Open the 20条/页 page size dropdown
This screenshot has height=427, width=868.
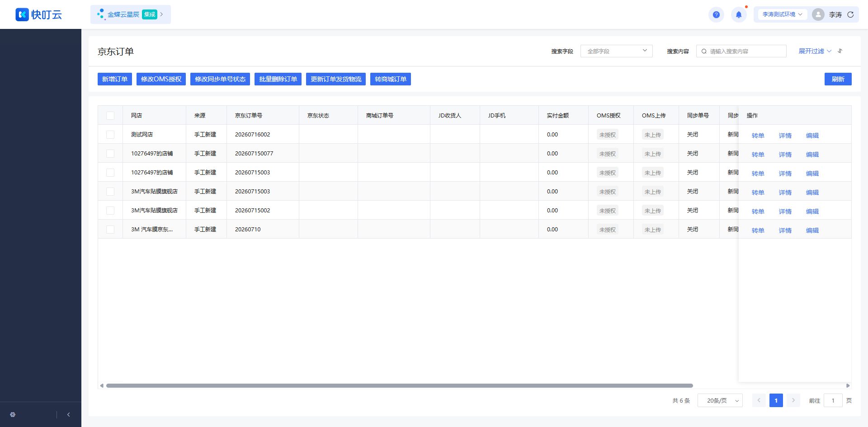pyautogui.click(x=720, y=400)
